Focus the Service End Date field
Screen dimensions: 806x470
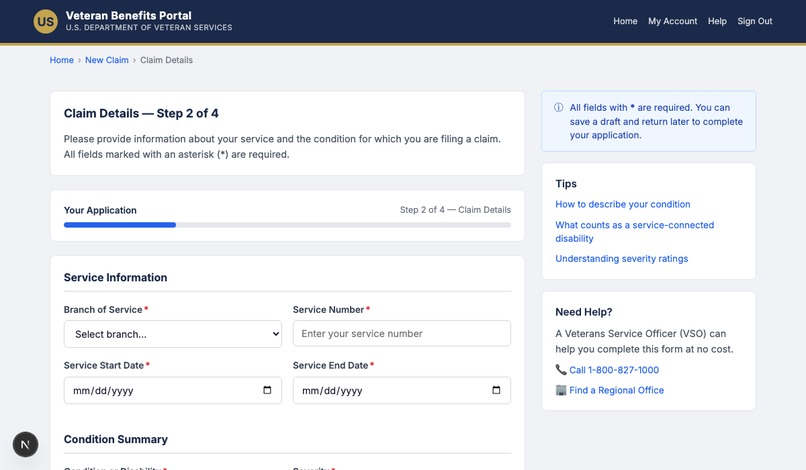pos(402,390)
